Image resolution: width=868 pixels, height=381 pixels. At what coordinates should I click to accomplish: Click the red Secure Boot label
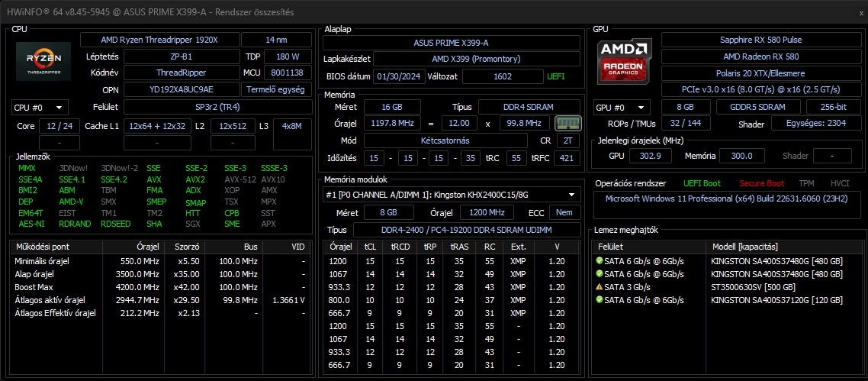761,183
